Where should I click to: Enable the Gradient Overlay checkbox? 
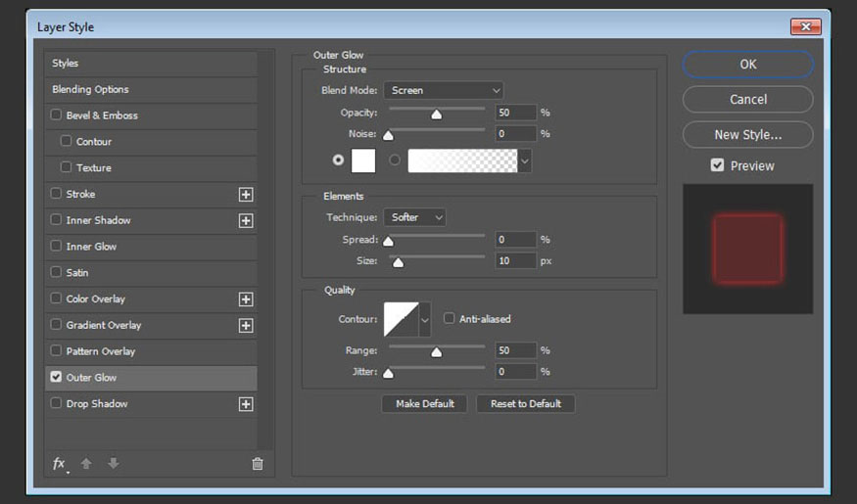coord(56,324)
